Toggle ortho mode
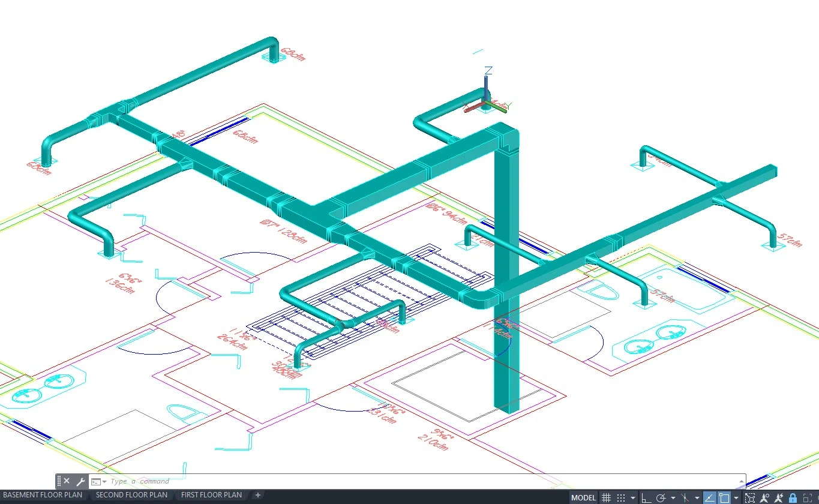This screenshot has height=504, width=819. click(646, 498)
